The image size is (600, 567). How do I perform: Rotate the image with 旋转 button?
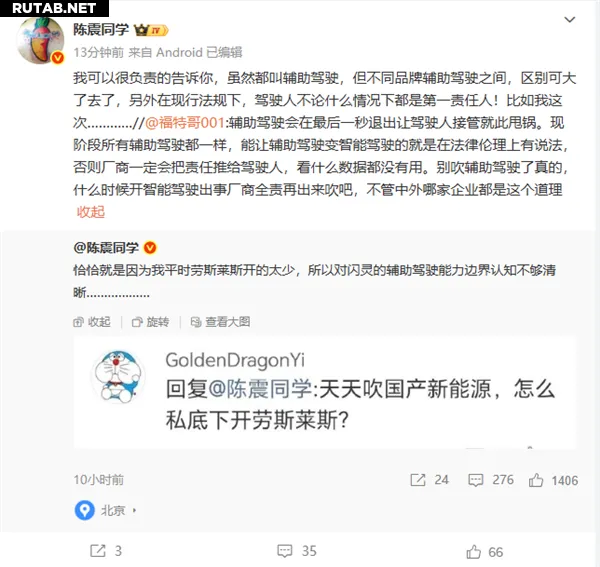click(150, 322)
